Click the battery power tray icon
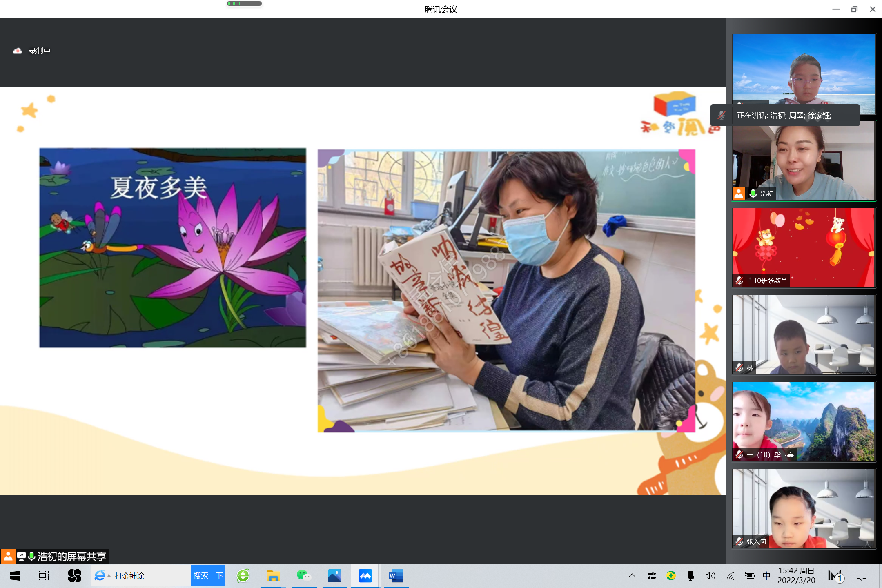The width and height of the screenshot is (882, 588). 750,576
